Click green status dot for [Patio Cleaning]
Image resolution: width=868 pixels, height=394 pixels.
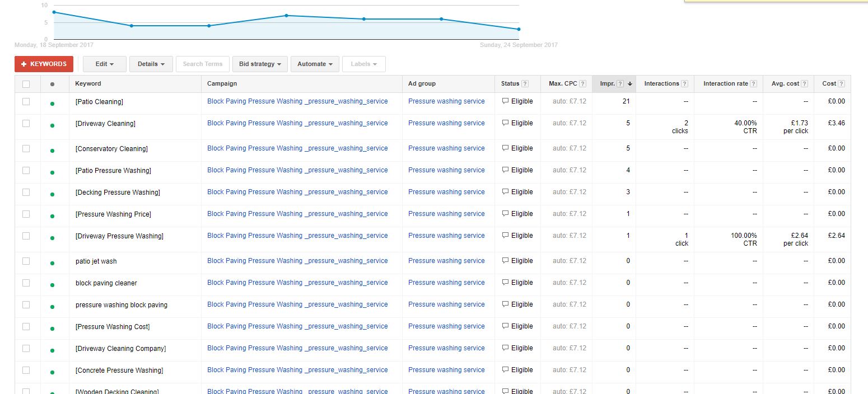tap(52, 104)
